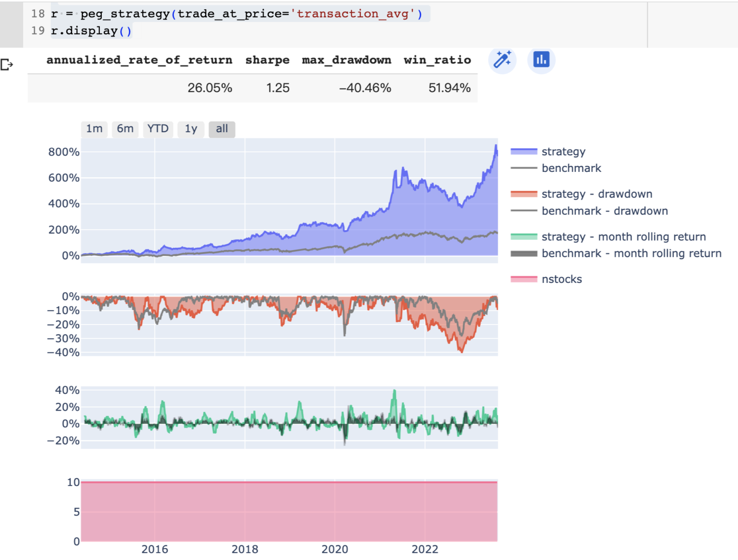Click the annualized_rate_of_return column header

(x=139, y=60)
